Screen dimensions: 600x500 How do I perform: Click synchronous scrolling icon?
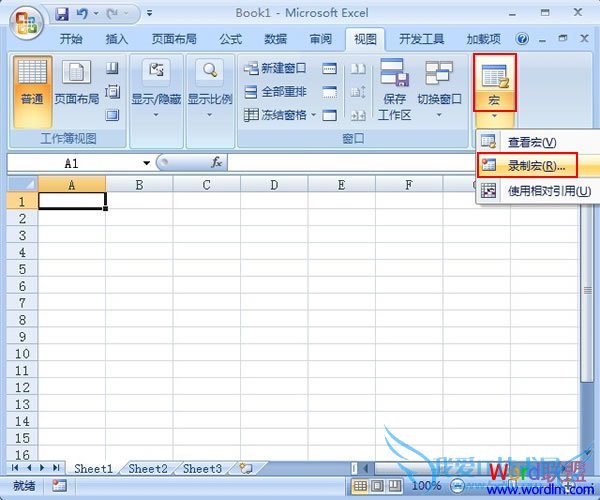[x=358, y=92]
